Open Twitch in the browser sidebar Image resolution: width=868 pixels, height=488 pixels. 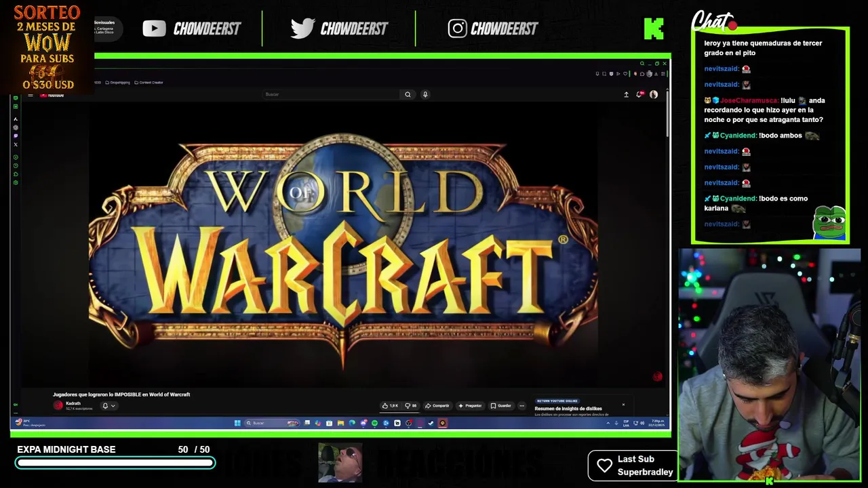coord(16,136)
